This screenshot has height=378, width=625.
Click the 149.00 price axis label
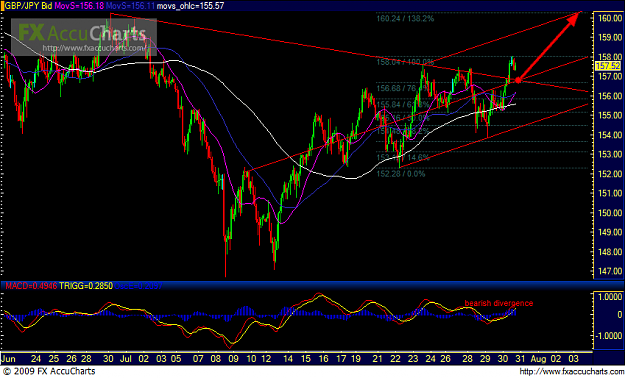pyautogui.click(x=610, y=232)
